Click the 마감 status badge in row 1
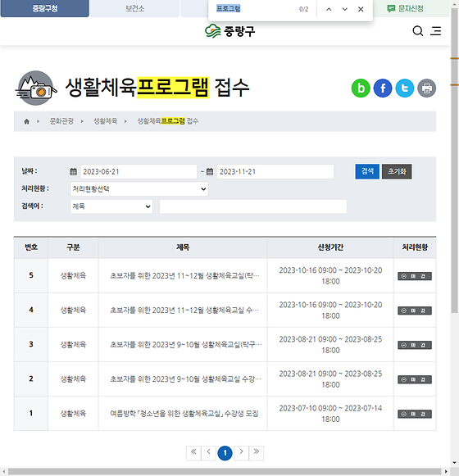 415,414
